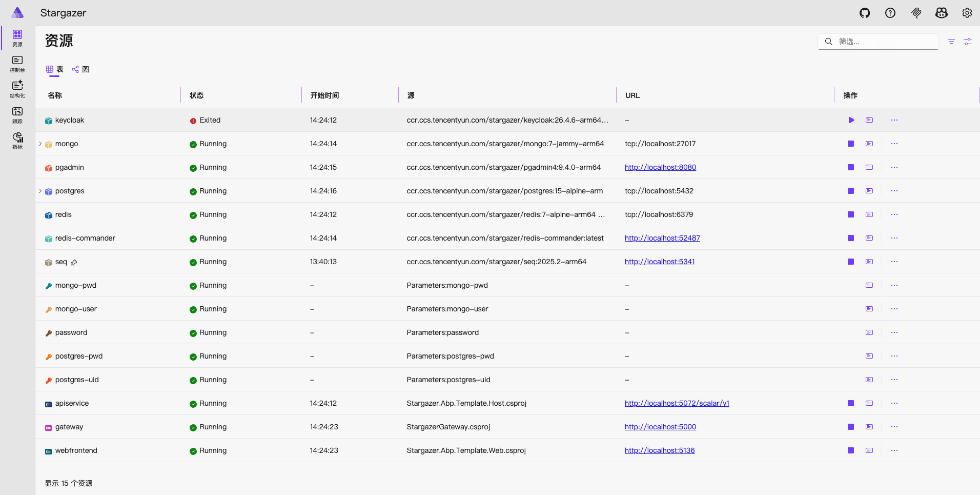Switch to the 图 graph view tab
Image resolution: width=980 pixels, height=495 pixels.
(x=81, y=69)
